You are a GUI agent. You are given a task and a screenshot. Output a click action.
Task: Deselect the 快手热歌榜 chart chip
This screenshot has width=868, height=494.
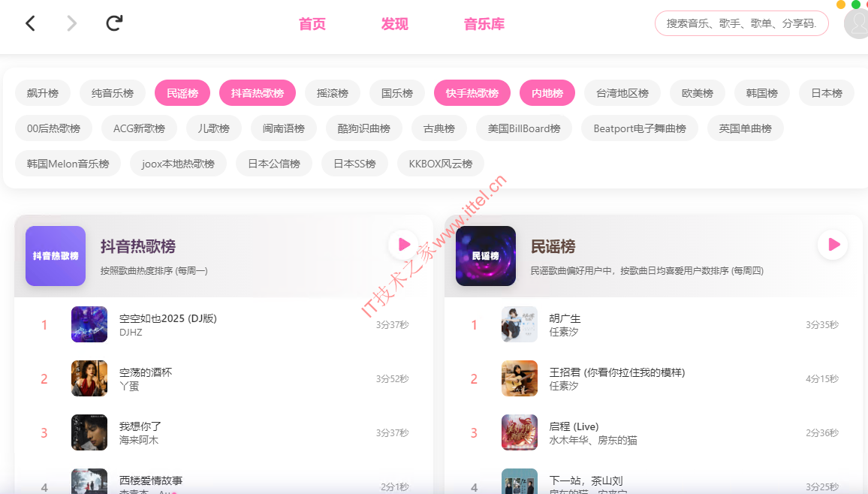coord(472,93)
